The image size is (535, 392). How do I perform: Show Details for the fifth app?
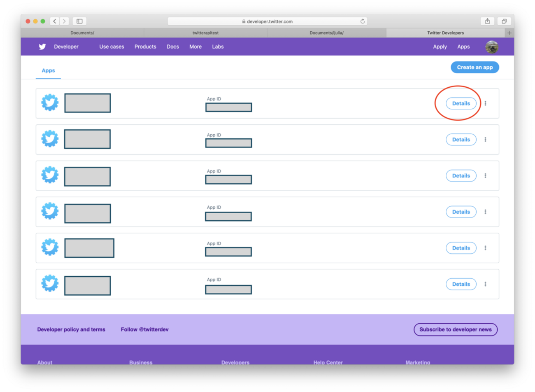point(461,248)
